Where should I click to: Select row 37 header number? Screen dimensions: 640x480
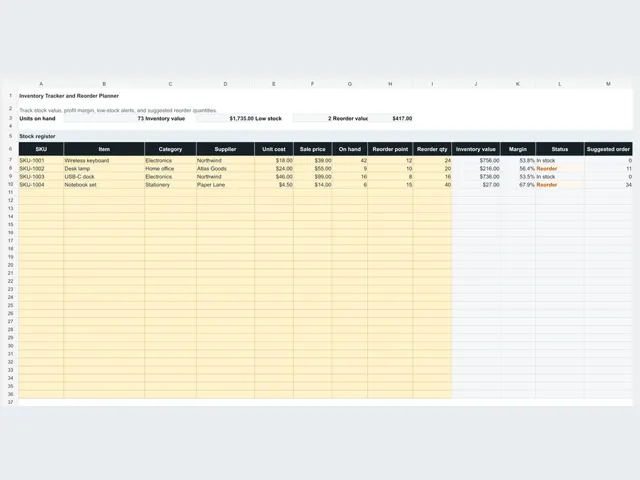click(x=11, y=402)
